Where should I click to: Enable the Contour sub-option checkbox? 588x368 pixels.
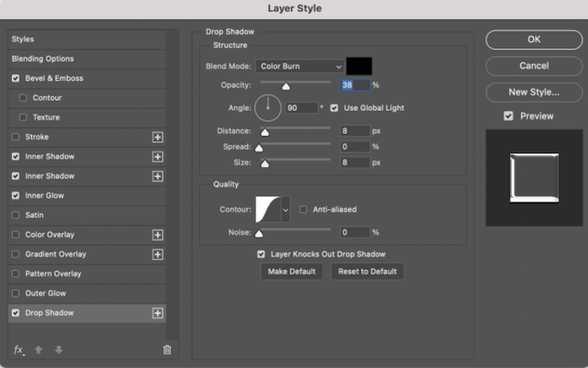pos(23,98)
